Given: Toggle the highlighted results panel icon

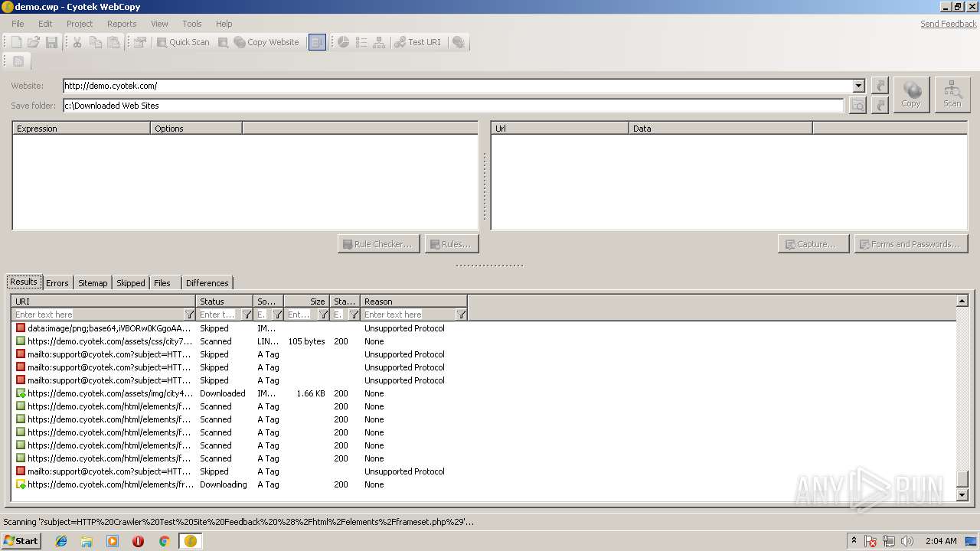Looking at the screenshot, I should tap(317, 43).
